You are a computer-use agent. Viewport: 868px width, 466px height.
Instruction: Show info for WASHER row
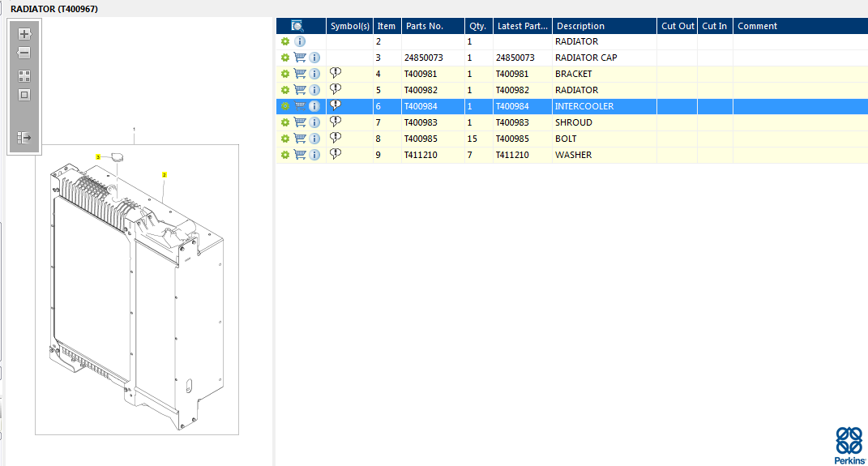314,155
